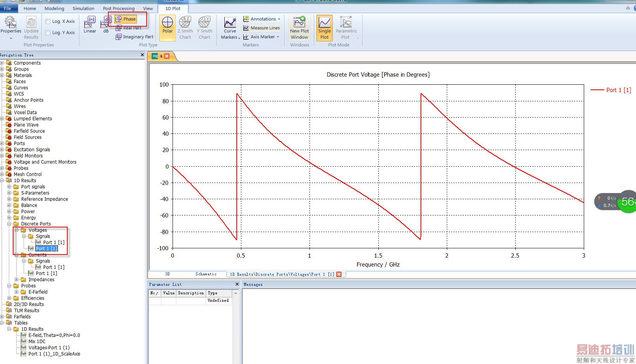Expand the Power results folder

(x=9, y=212)
